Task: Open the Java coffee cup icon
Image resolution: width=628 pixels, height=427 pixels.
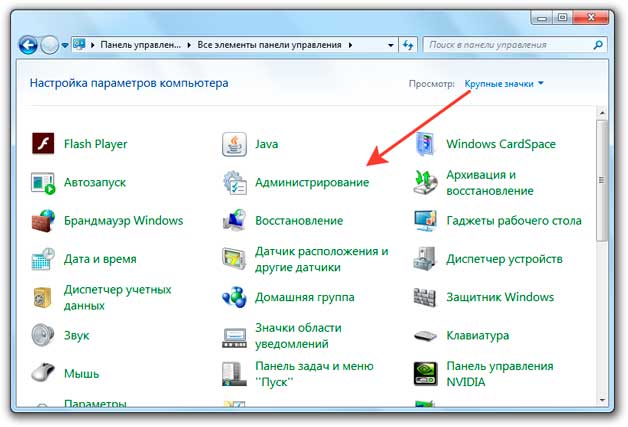Action: [234, 144]
